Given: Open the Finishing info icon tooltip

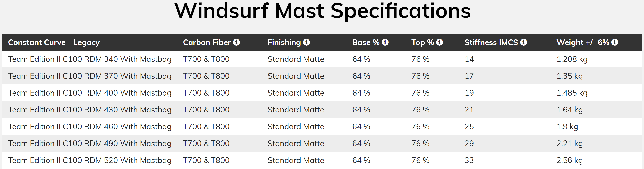Looking at the screenshot, I should point(306,42).
